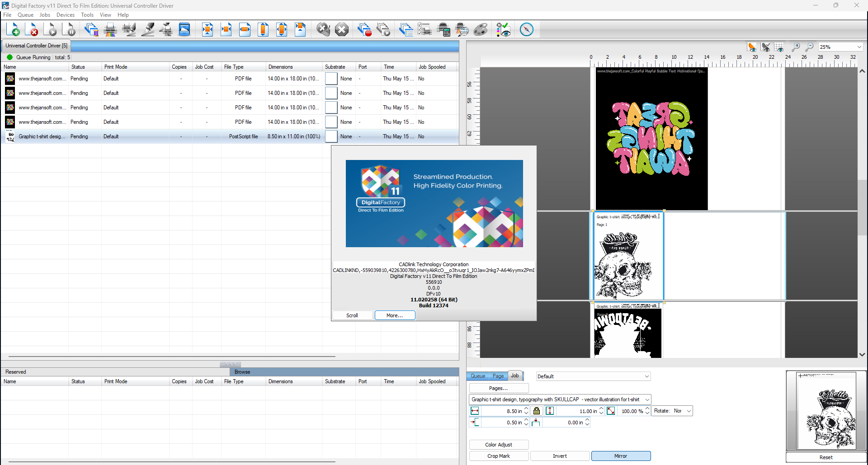
Task: Click the queue with red stop icon
Action: coord(364,29)
